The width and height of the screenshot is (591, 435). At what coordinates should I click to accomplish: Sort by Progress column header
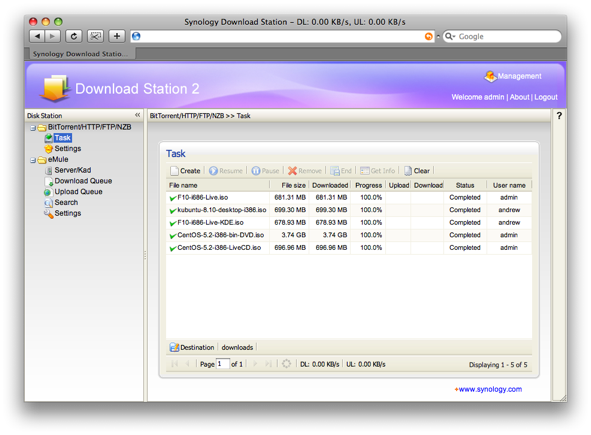[x=368, y=185]
